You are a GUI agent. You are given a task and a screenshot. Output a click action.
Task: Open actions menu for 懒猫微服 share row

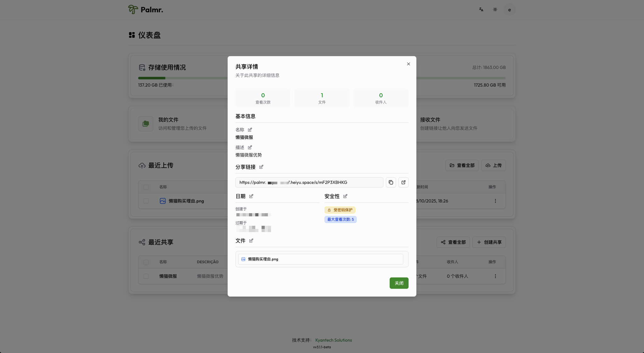point(495,276)
